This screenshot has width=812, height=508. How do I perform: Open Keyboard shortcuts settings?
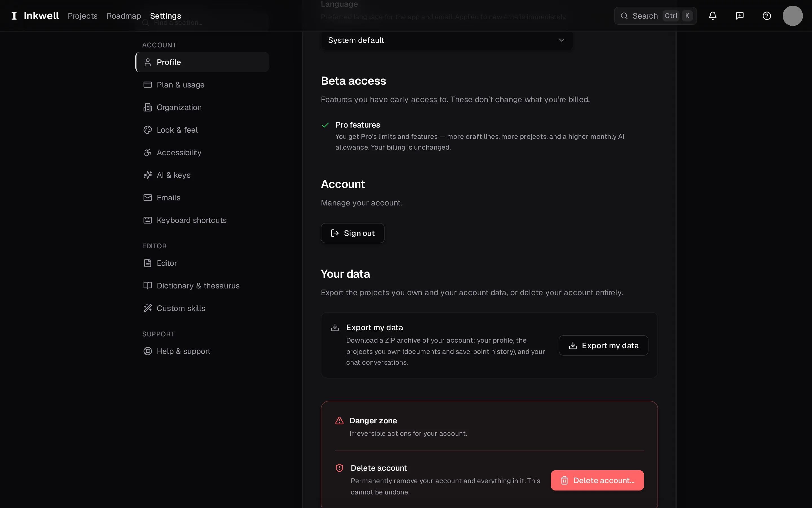(x=202, y=220)
